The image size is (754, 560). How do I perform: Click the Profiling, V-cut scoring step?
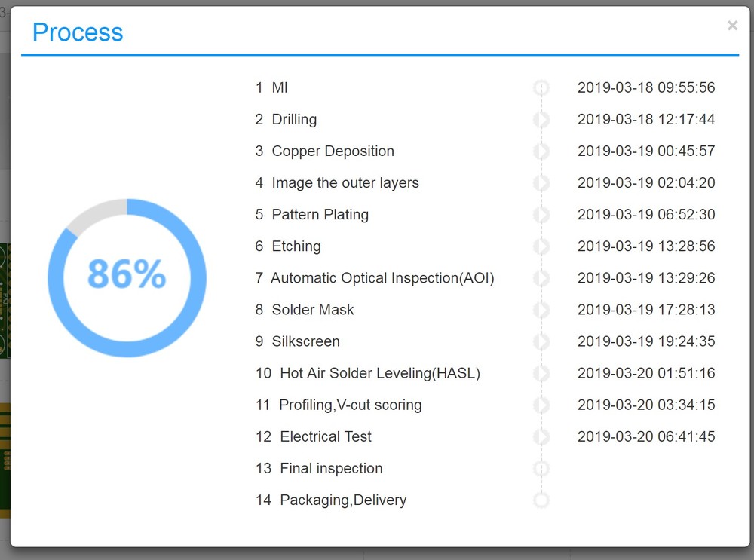tap(350, 405)
